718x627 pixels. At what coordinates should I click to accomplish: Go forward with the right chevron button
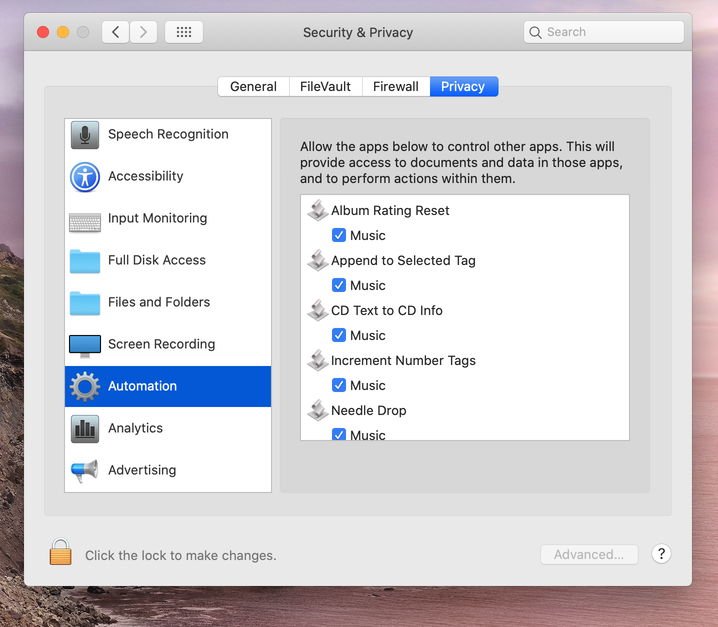click(143, 32)
